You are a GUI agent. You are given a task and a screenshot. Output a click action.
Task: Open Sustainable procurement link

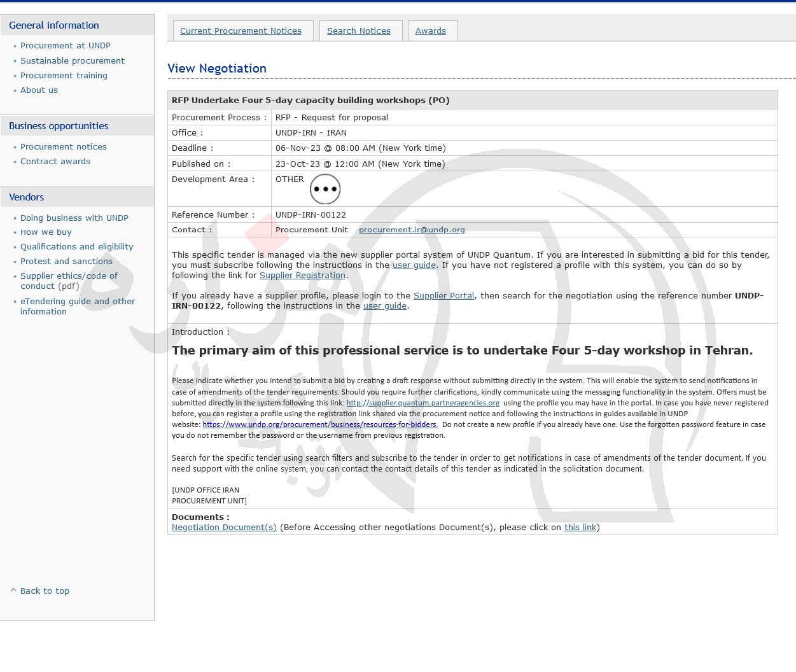point(72,61)
